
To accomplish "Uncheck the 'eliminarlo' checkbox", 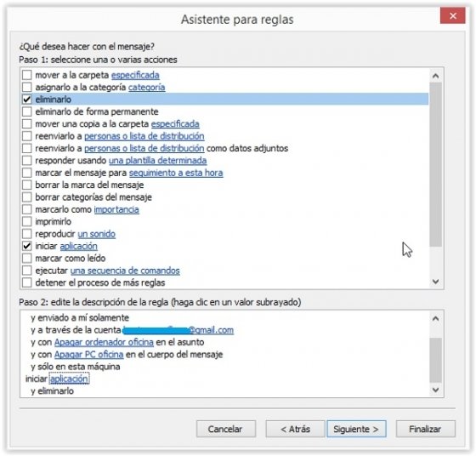I will [26, 100].
